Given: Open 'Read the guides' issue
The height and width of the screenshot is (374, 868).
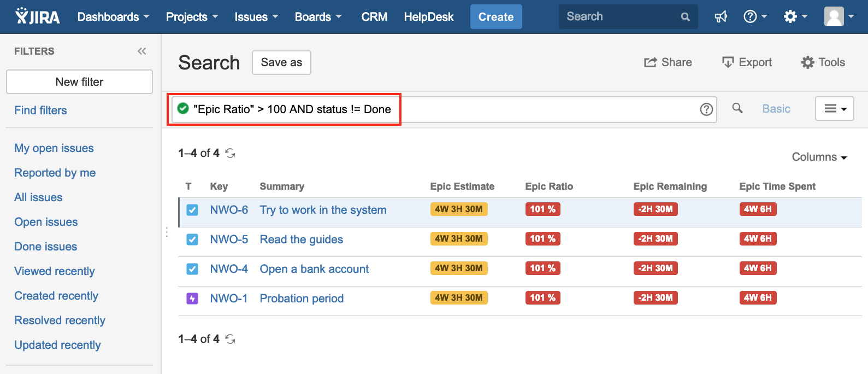Looking at the screenshot, I should [302, 239].
